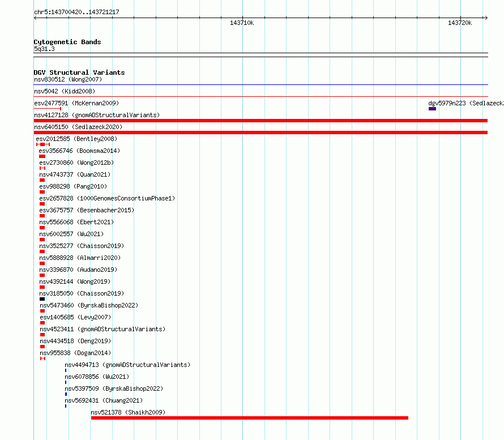Click the chr5:143700420..143721217 coordinates text
Image resolution: width=504 pixels, height=440 pixels.
(76, 12)
